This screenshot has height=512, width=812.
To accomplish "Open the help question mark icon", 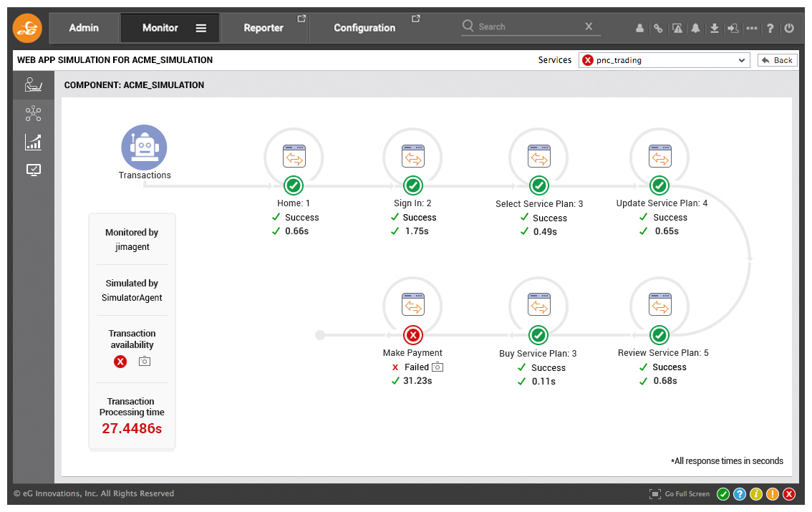I will click(770, 28).
